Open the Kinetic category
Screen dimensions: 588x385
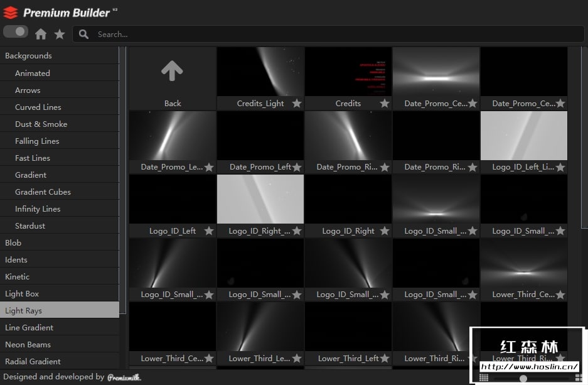point(60,276)
